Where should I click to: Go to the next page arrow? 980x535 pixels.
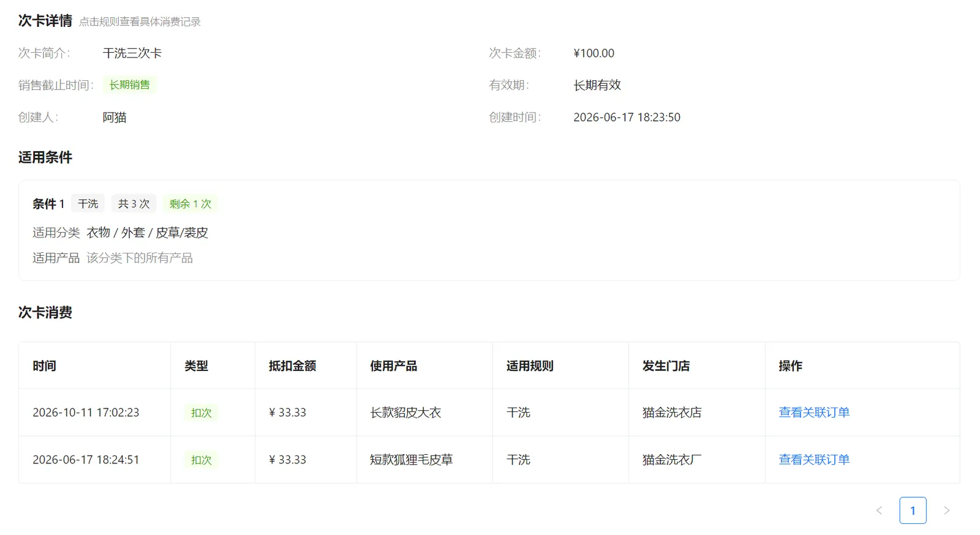(946, 511)
